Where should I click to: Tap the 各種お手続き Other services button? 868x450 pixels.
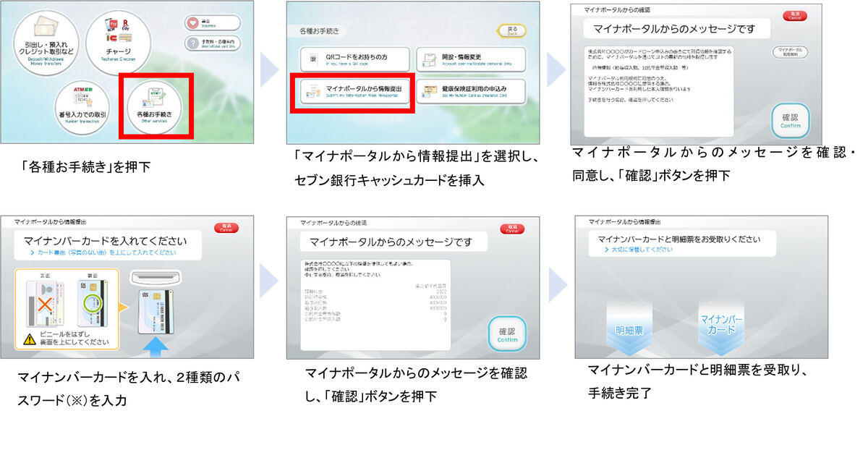tap(153, 106)
